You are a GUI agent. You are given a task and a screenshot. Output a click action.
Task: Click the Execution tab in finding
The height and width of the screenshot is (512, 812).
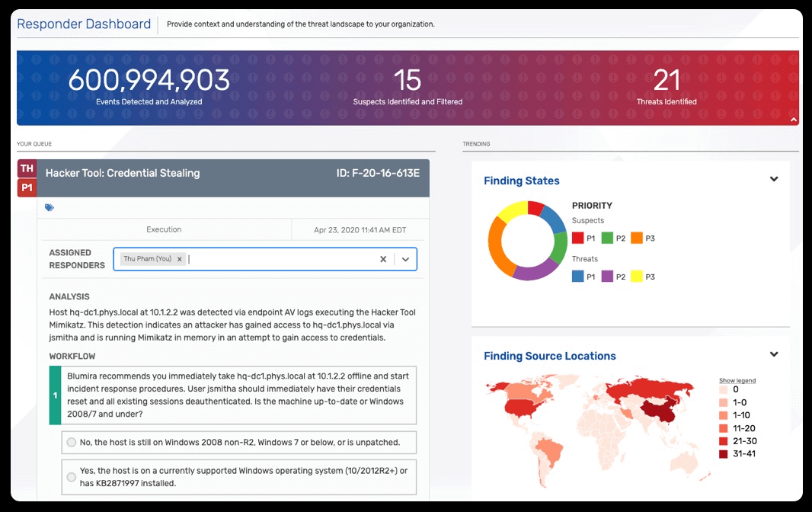click(x=164, y=229)
